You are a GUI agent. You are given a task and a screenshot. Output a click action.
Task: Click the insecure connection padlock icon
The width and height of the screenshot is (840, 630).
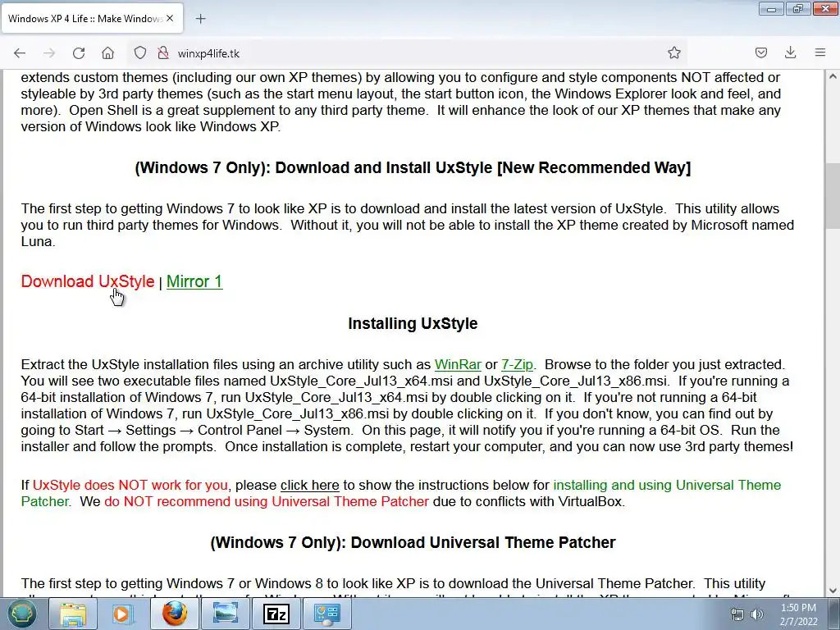pyautogui.click(x=163, y=52)
